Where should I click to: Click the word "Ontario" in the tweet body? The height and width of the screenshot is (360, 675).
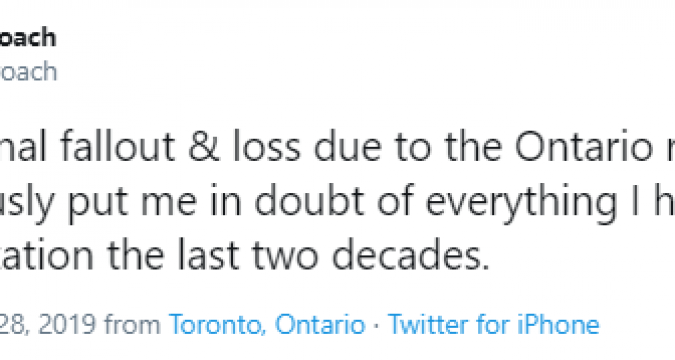(x=584, y=147)
